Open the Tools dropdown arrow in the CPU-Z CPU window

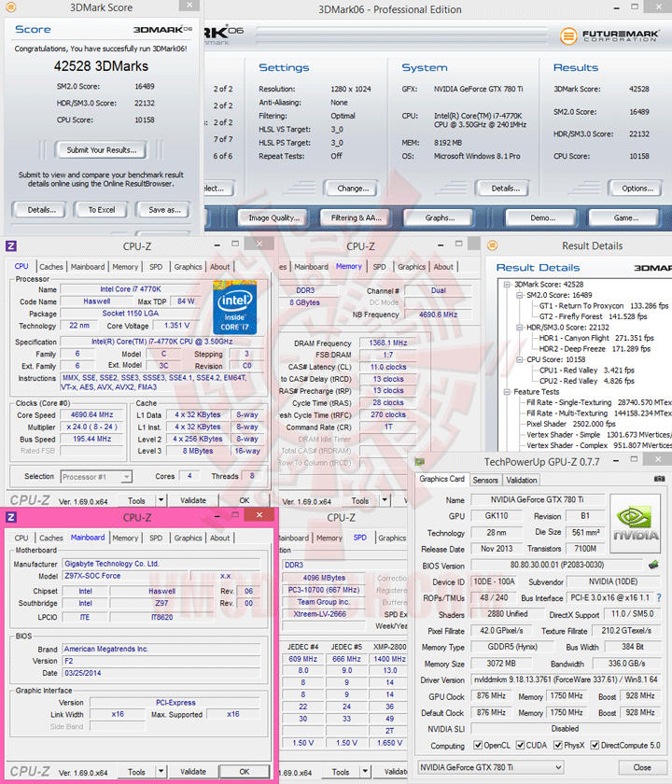[161, 500]
